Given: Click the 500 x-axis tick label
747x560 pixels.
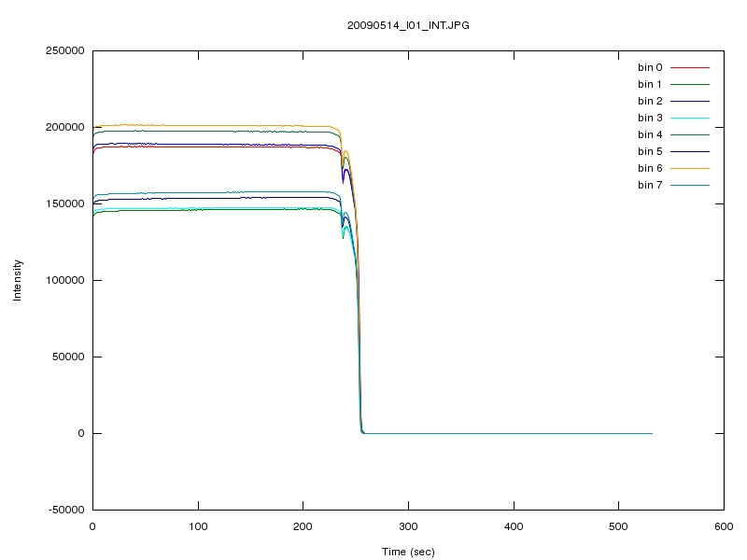Looking at the screenshot, I should pos(618,526).
